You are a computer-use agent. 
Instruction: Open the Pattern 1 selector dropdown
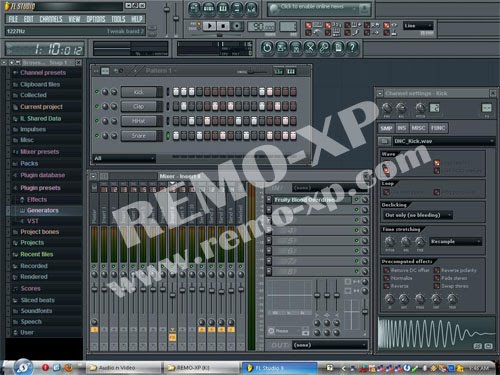pos(161,71)
